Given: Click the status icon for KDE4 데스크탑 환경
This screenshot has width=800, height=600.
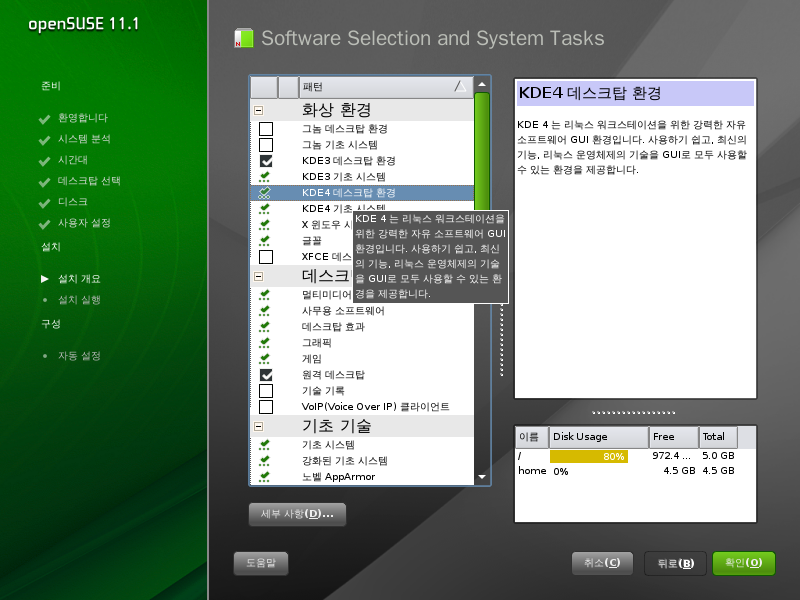Looking at the screenshot, I should click(264, 192).
